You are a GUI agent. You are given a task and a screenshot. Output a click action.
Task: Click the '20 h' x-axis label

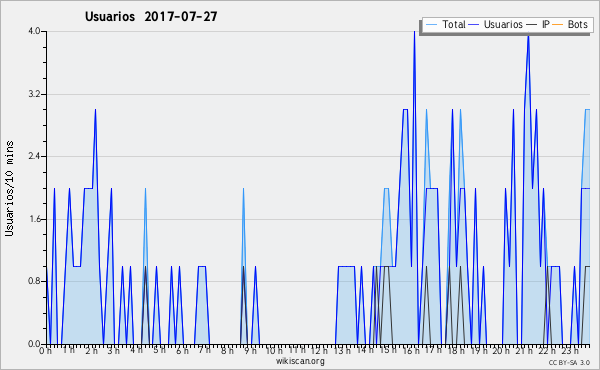click(x=501, y=351)
